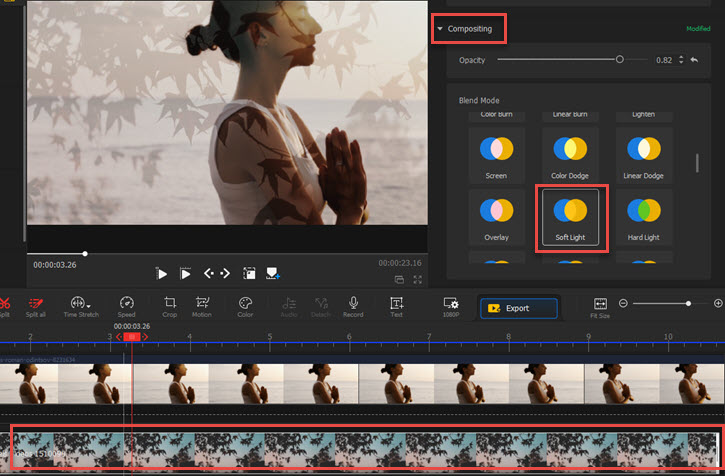Click the Fit Size icon
The height and width of the screenshot is (476, 725).
coord(600,303)
